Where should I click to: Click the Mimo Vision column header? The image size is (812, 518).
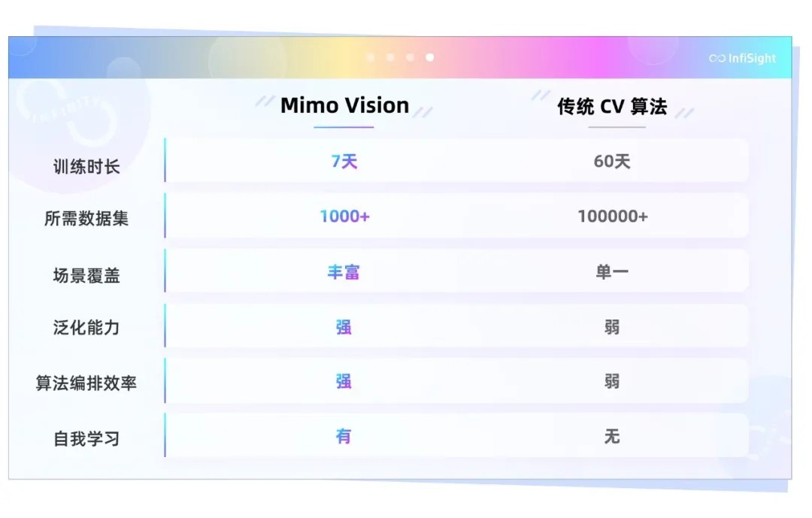[344, 106]
